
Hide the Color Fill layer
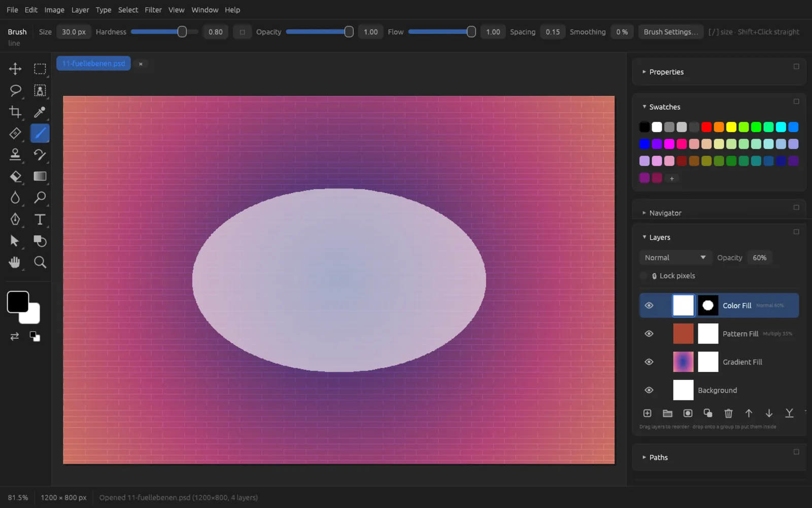coord(649,305)
